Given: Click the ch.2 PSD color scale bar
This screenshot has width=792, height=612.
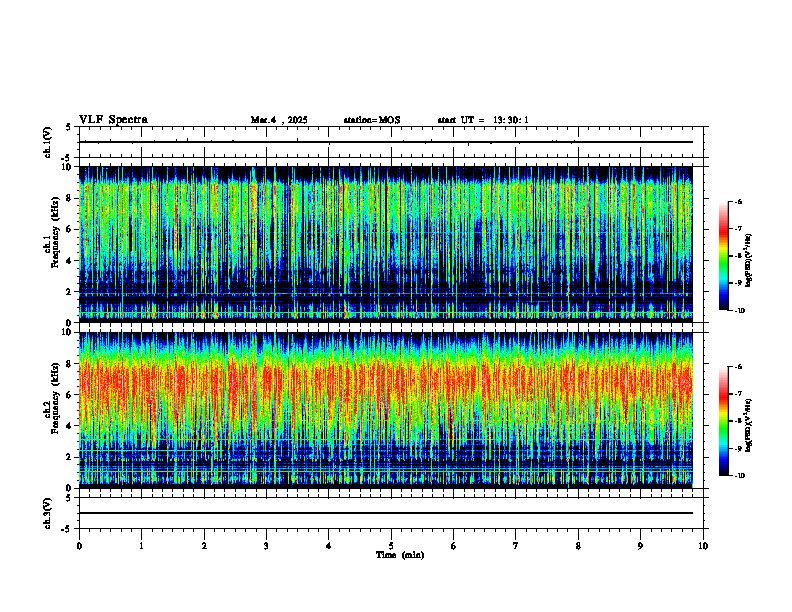Looking at the screenshot, I should [724, 421].
